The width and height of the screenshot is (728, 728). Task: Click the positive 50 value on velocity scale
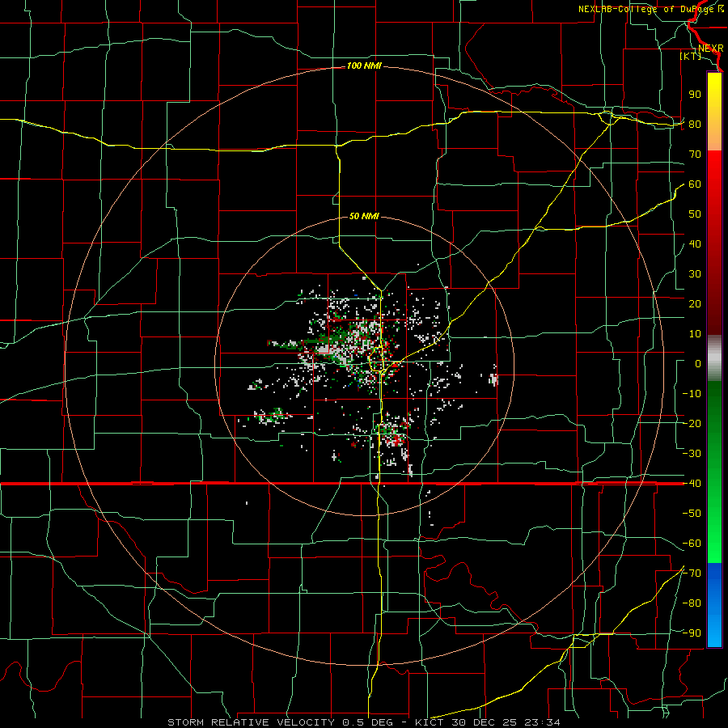coord(695,214)
